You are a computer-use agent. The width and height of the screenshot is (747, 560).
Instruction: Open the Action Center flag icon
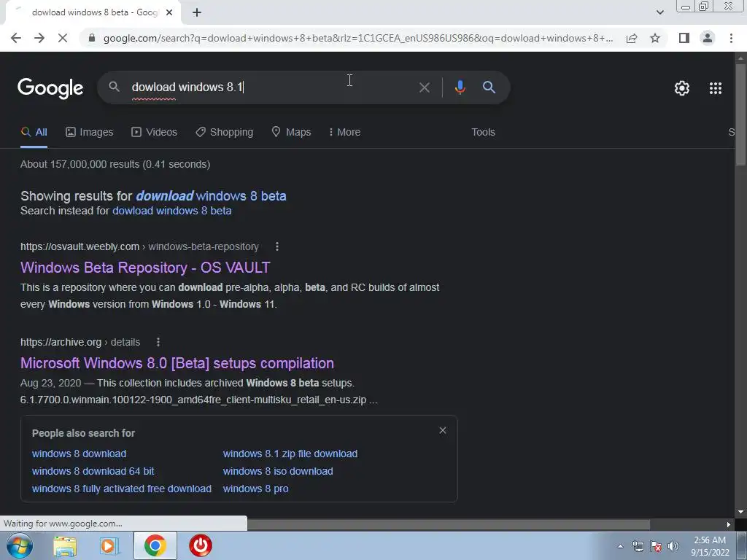pos(656,546)
